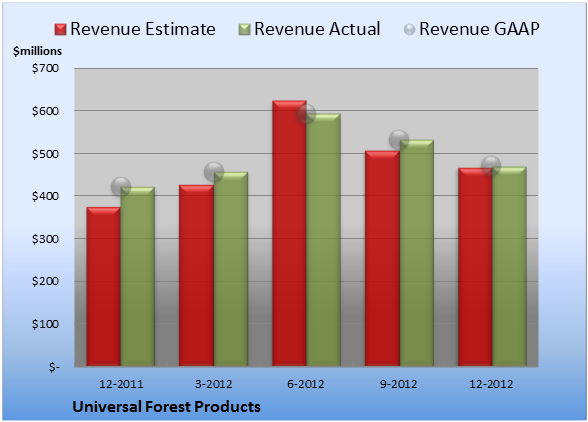Select the 'Revenue GAAP' legend label
The image size is (588, 422).
[479, 29]
